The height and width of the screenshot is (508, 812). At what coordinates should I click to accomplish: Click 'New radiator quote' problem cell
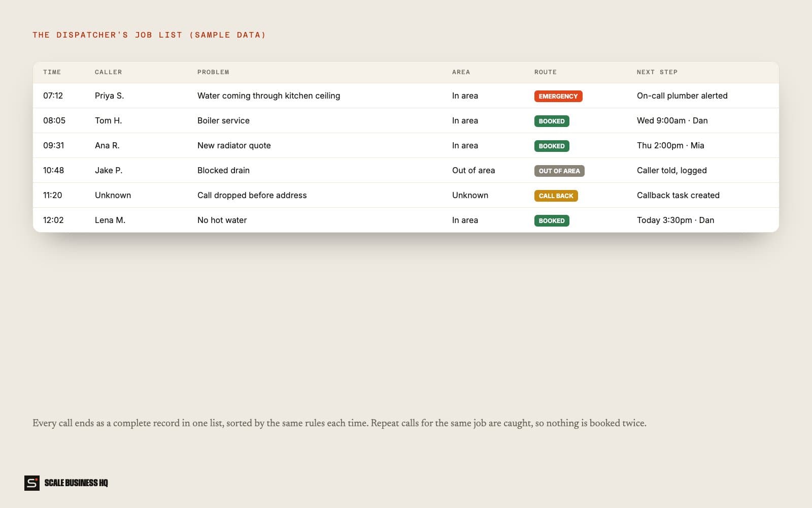click(x=234, y=145)
